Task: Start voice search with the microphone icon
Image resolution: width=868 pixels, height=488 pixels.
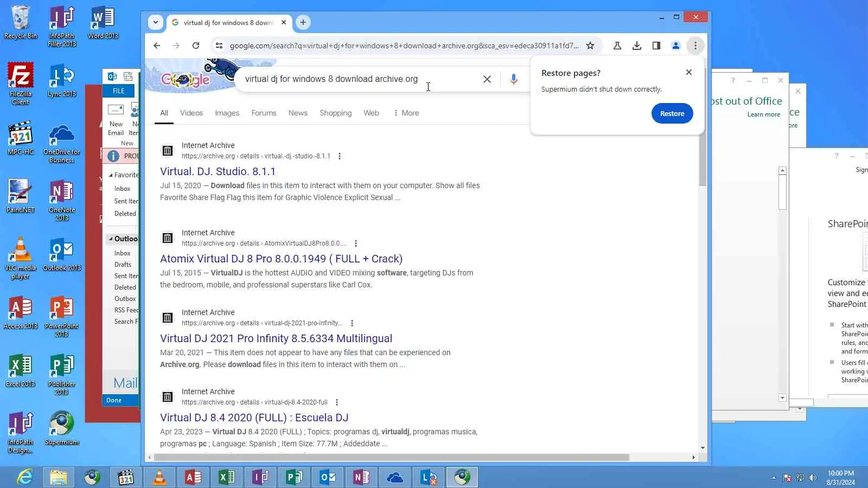Action: (514, 79)
